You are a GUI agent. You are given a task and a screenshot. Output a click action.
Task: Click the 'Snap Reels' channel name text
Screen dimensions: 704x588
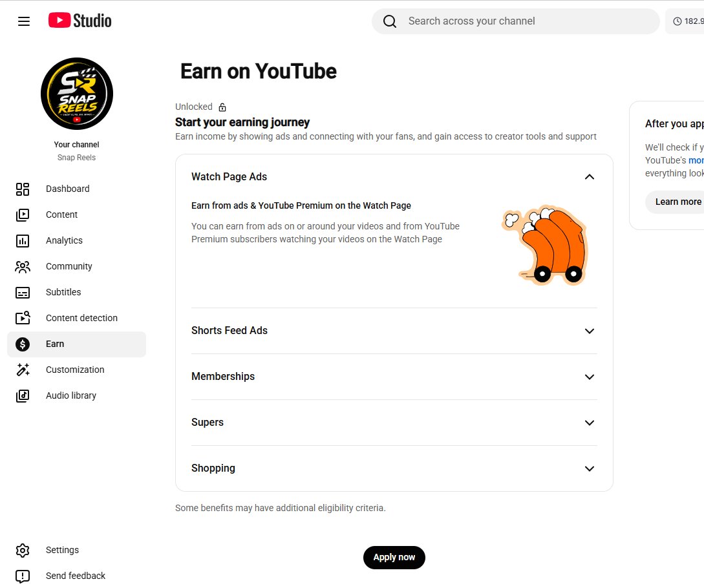77,158
